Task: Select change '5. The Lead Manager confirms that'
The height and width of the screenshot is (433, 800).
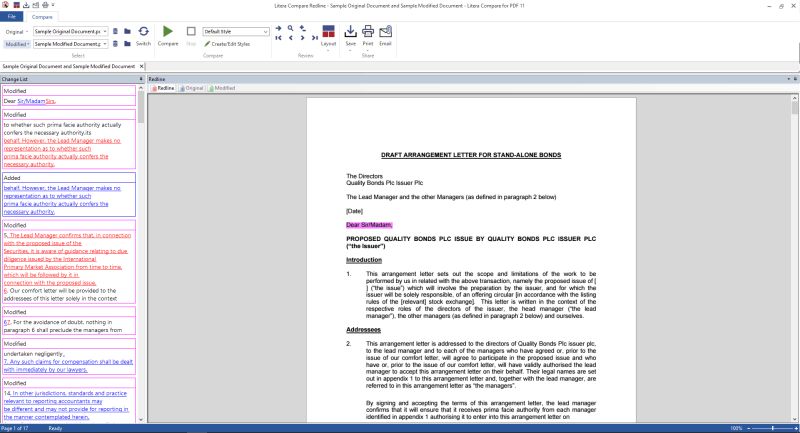Action: pyautogui.click(x=69, y=262)
